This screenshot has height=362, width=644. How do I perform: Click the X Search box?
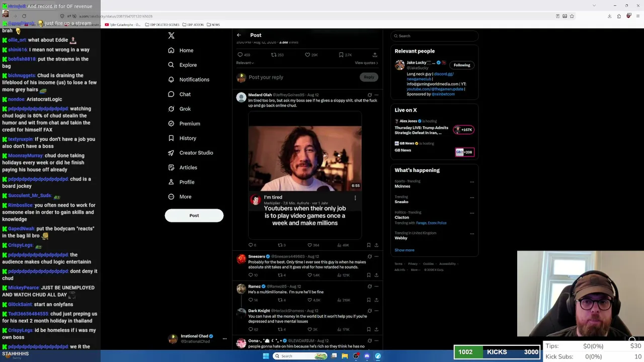click(x=434, y=36)
